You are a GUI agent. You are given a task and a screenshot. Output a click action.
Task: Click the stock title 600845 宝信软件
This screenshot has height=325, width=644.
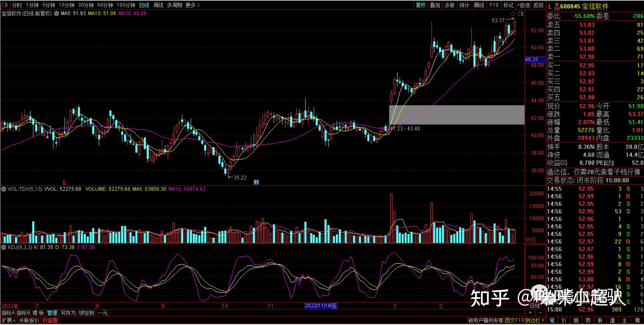coord(584,6)
